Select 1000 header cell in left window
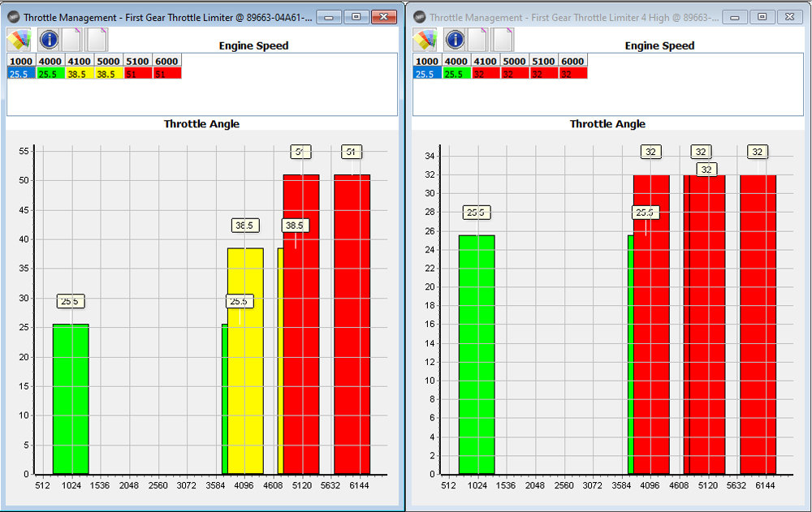The width and height of the screenshot is (812, 512). (x=21, y=61)
